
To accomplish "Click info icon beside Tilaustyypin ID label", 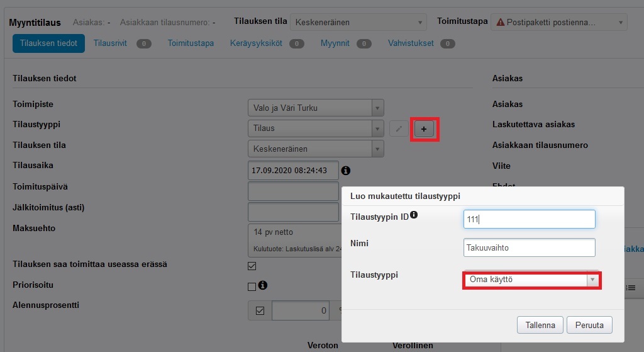I will pyautogui.click(x=414, y=215).
